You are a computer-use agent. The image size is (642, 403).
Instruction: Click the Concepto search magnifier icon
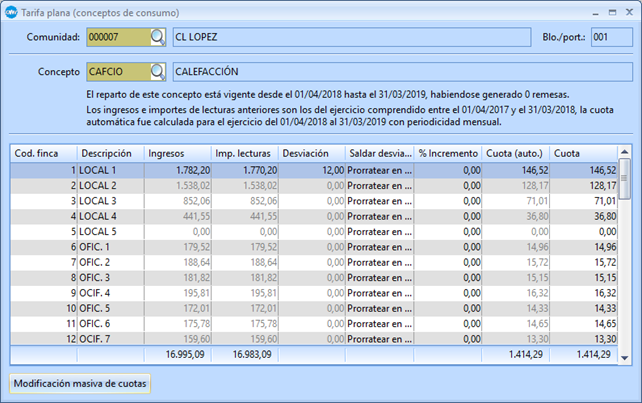coord(158,72)
